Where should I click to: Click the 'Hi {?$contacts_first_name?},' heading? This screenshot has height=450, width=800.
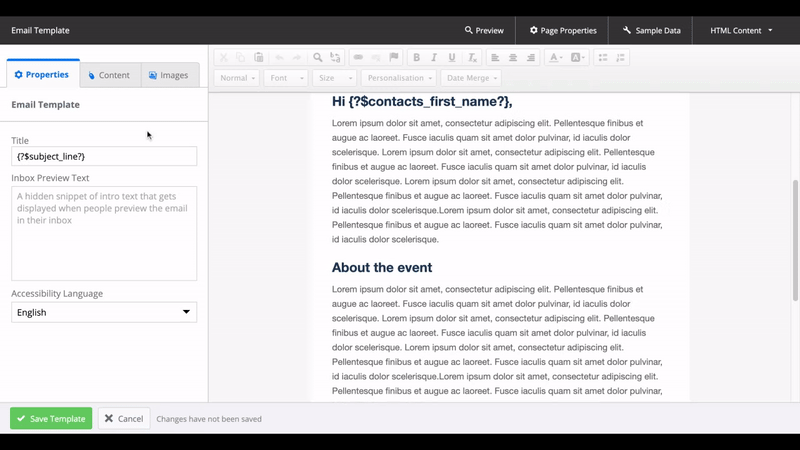click(422, 102)
